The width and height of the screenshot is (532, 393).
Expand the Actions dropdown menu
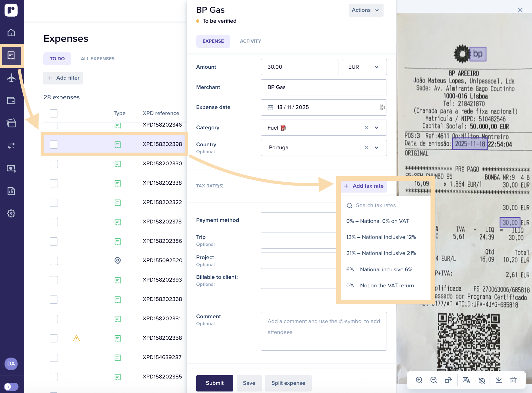click(x=366, y=10)
